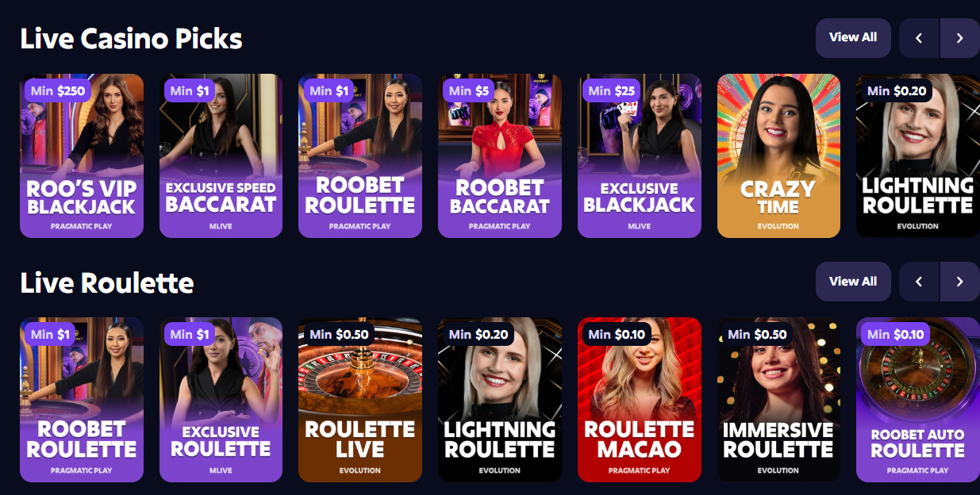980x495 pixels.
Task: View All Live Casino Picks games
Action: click(853, 38)
